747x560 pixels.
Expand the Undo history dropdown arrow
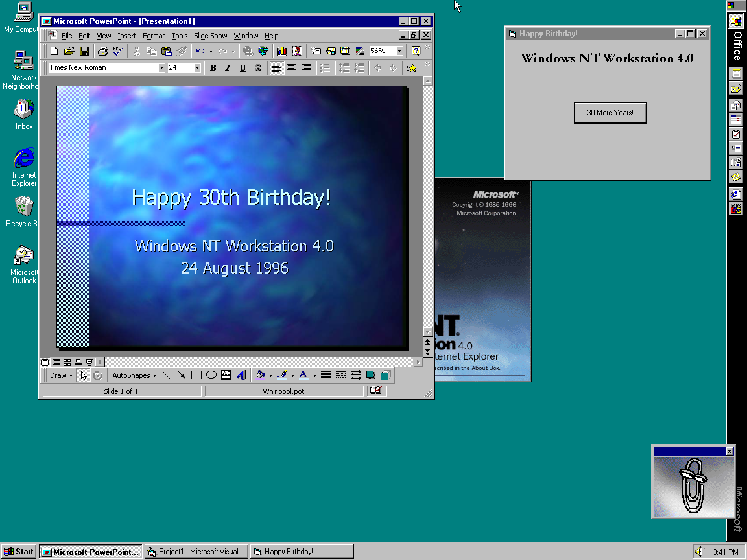coord(211,51)
